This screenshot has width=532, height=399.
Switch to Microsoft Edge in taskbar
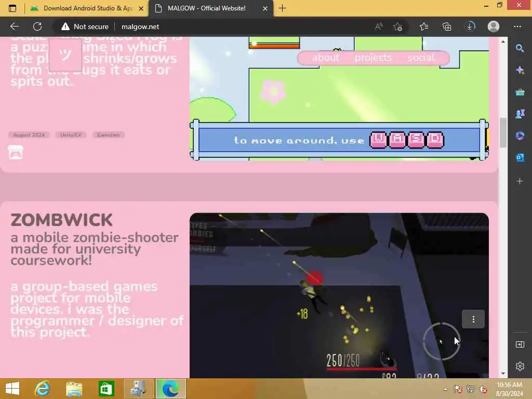[x=170, y=389]
